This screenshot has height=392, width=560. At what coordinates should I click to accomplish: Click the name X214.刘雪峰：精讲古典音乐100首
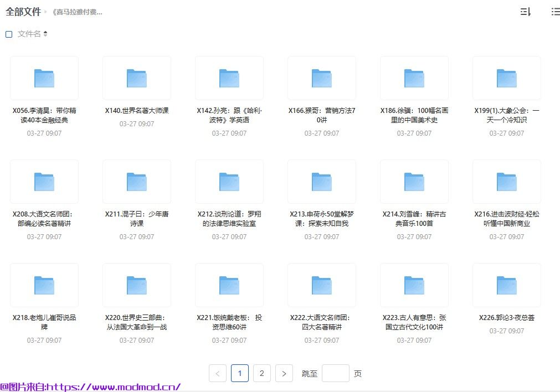pos(414,219)
